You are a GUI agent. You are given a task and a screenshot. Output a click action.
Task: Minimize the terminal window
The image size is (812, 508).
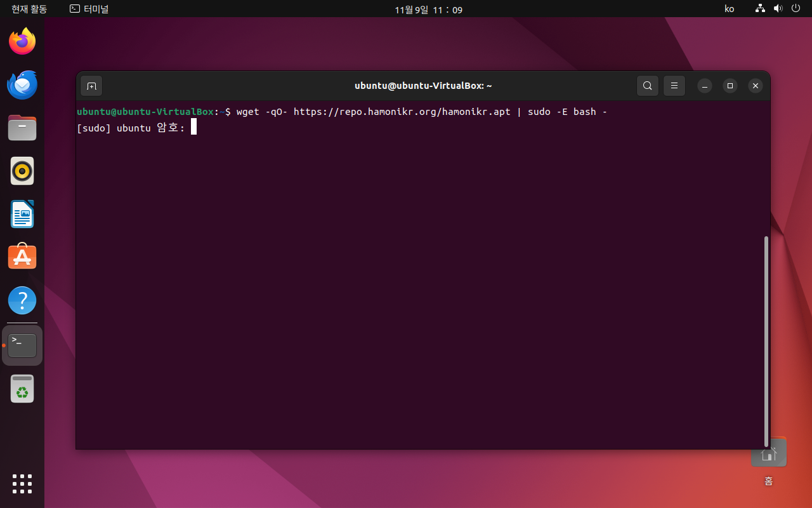coord(705,86)
